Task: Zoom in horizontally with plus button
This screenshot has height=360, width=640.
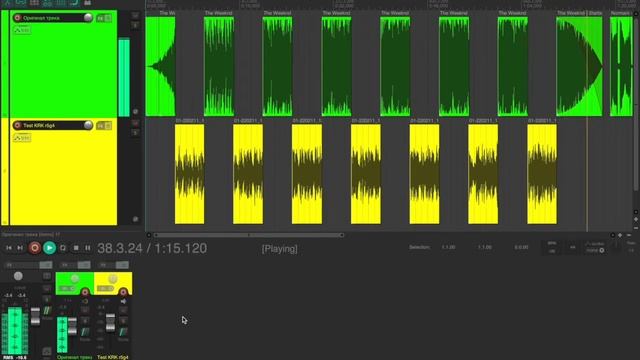Action: point(620,235)
